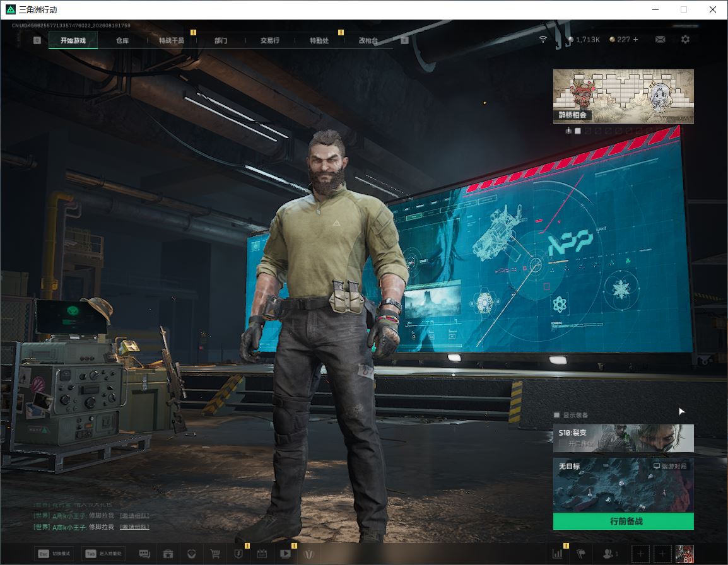Screen dimensions: 728x565
Task: Switch to the 改枪台 tab
Action: click(368, 40)
